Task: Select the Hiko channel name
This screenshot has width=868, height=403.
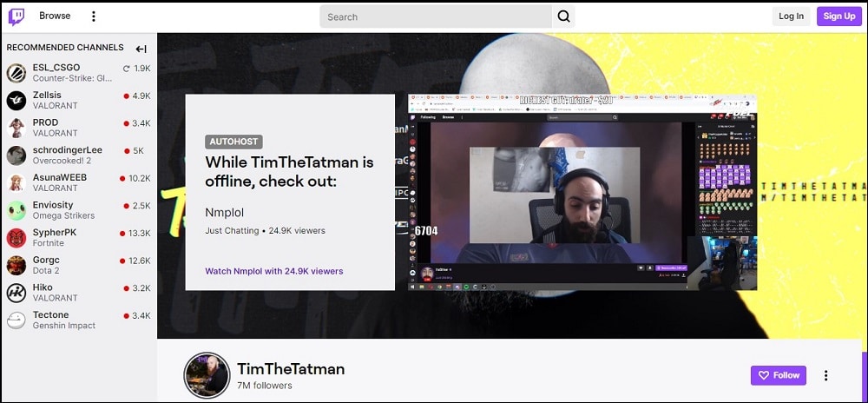Action: pyautogui.click(x=43, y=287)
